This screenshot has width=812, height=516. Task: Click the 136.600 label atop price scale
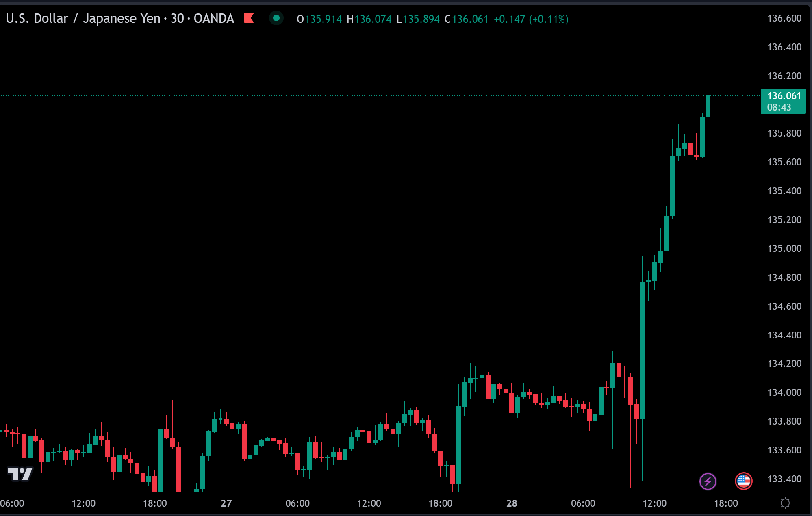coord(784,18)
